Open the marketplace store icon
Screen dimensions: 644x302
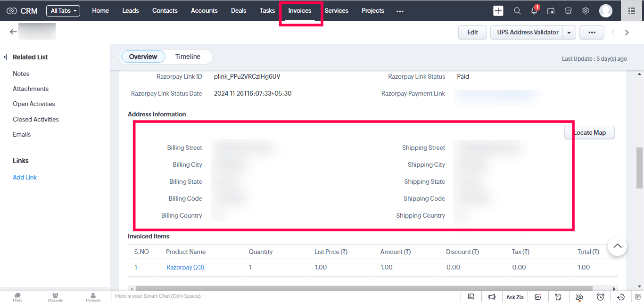click(568, 11)
